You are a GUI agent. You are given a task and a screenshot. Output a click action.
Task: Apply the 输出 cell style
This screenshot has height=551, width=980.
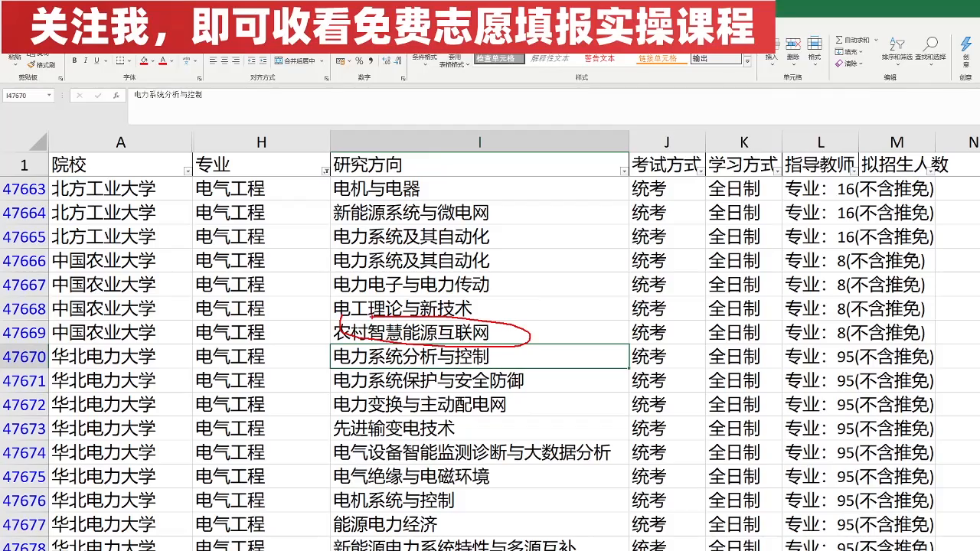pyautogui.click(x=716, y=58)
